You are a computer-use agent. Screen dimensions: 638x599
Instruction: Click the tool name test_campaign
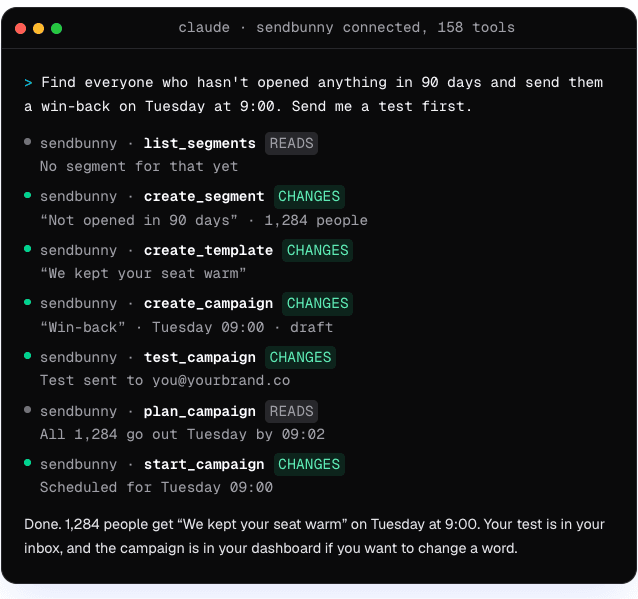tap(199, 357)
